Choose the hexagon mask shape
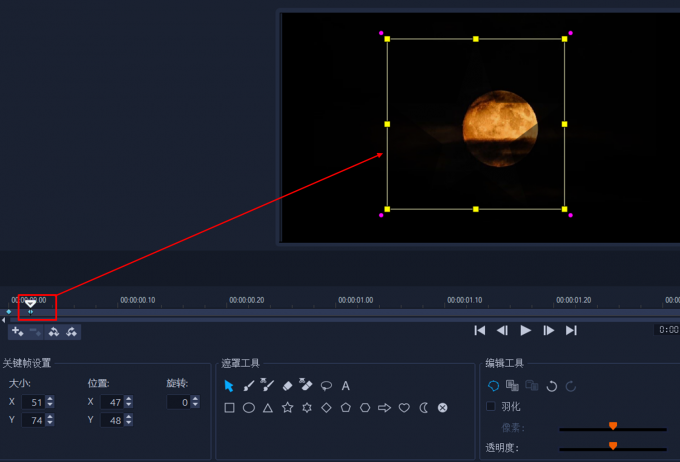This screenshot has height=462, width=680. click(365, 408)
